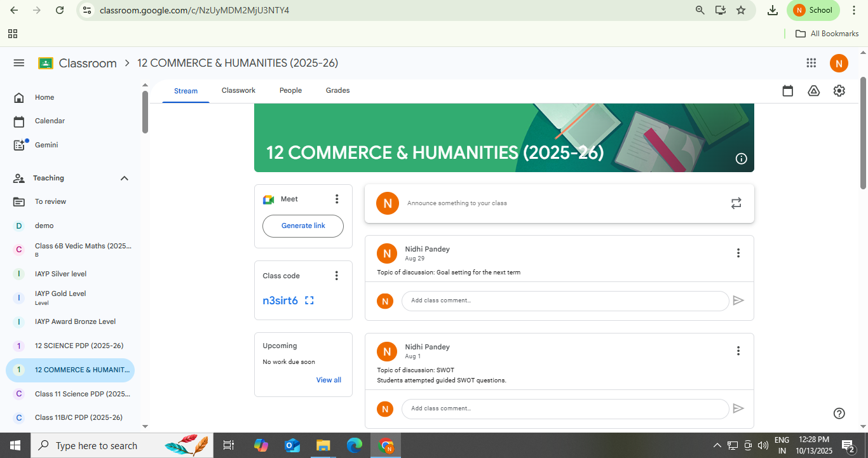Open Class code three-dot options menu

coord(337,276)
